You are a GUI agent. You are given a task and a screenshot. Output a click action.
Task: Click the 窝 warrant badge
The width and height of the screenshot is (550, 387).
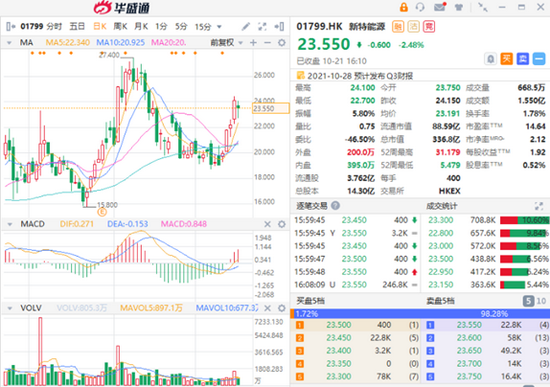(x=429, y=27)
